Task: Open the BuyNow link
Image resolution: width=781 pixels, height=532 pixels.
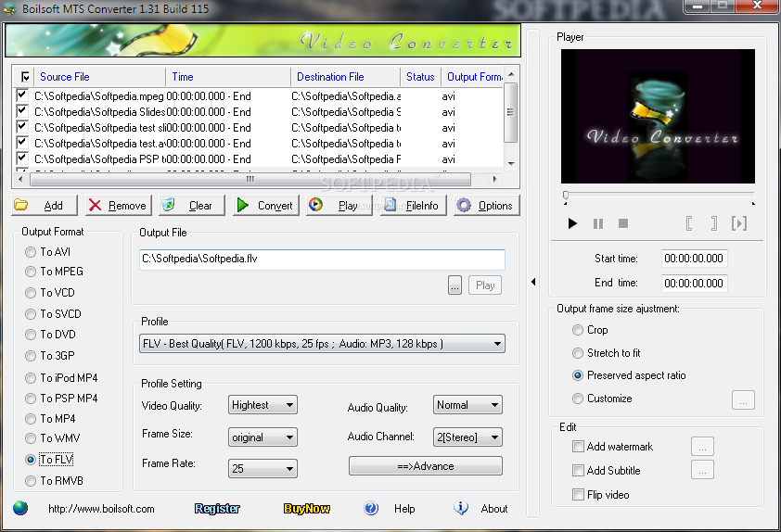Action: tap(307, 508)
